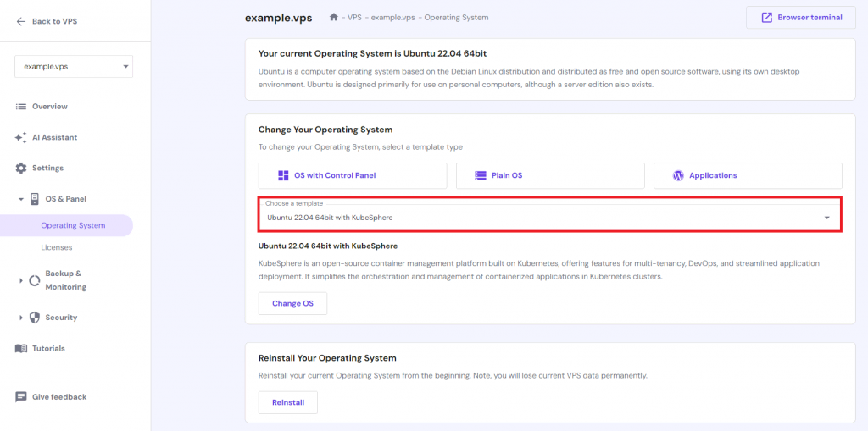Select the OS with Control Panel template type
Screen dimensions: 868x431
[x=353, y=175]
